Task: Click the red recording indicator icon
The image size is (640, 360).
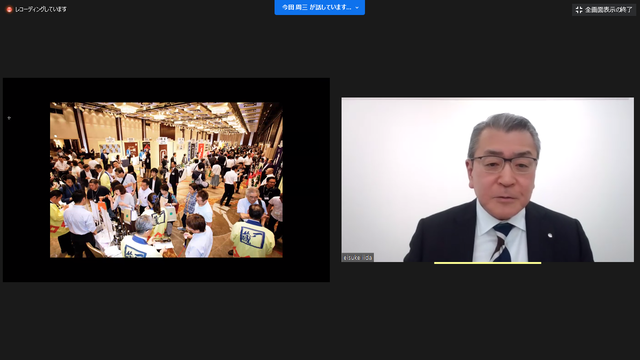Action: [9, 9]
